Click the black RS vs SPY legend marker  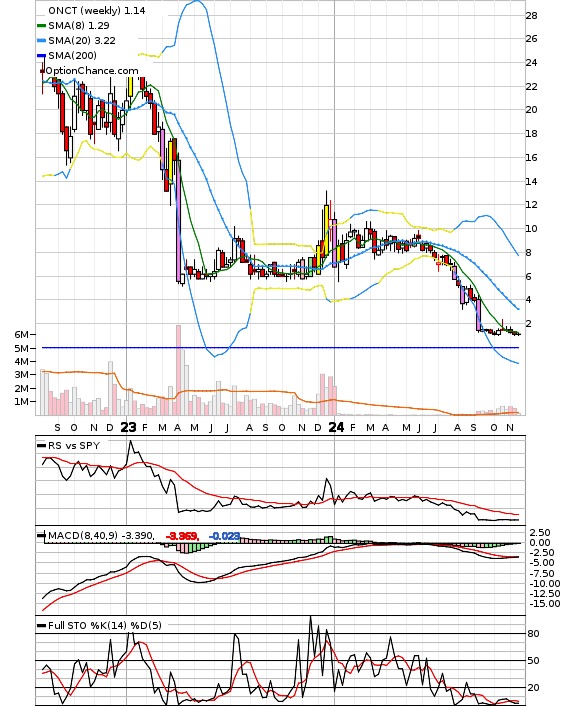pyautogui.click(x=41, y=445)
